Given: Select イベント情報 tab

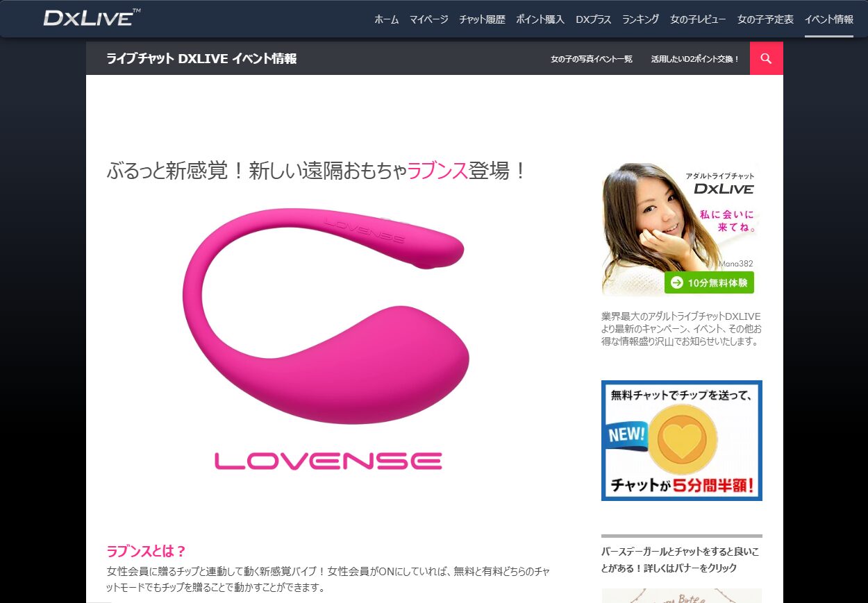Looking at the screenshot, I should [829, 19].
